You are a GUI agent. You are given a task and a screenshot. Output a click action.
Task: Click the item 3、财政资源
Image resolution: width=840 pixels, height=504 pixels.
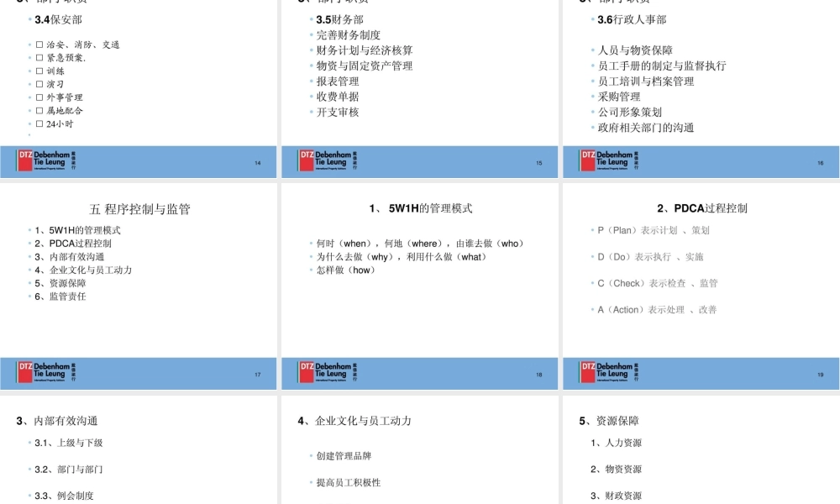(616, 496)
